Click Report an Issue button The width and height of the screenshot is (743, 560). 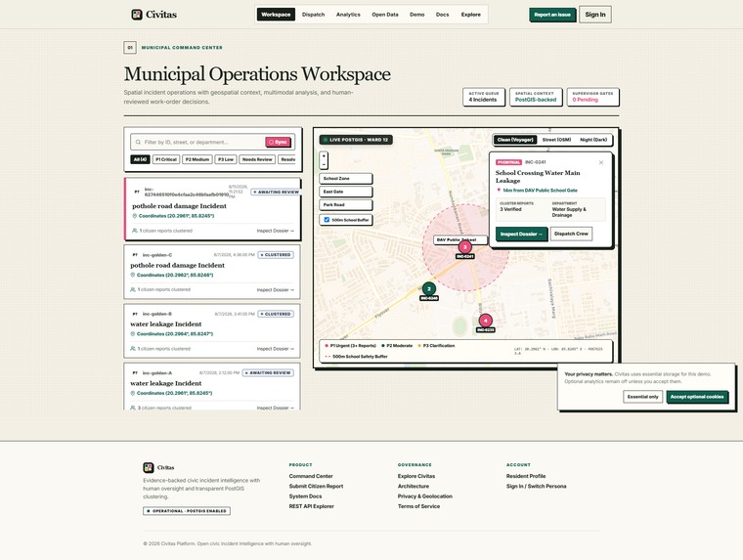(x=552, y=15)
